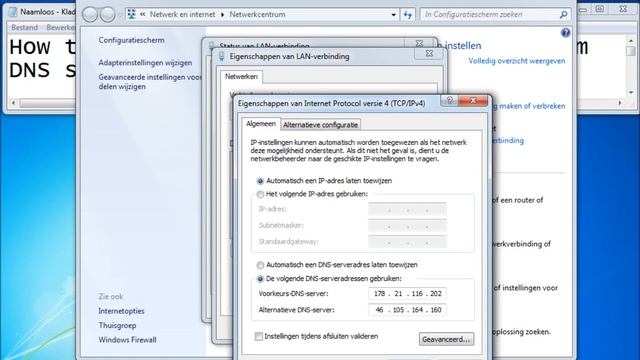Go back with the Explorer back arrow
This screenshot has height=360, width=640.
coord(90,15)
